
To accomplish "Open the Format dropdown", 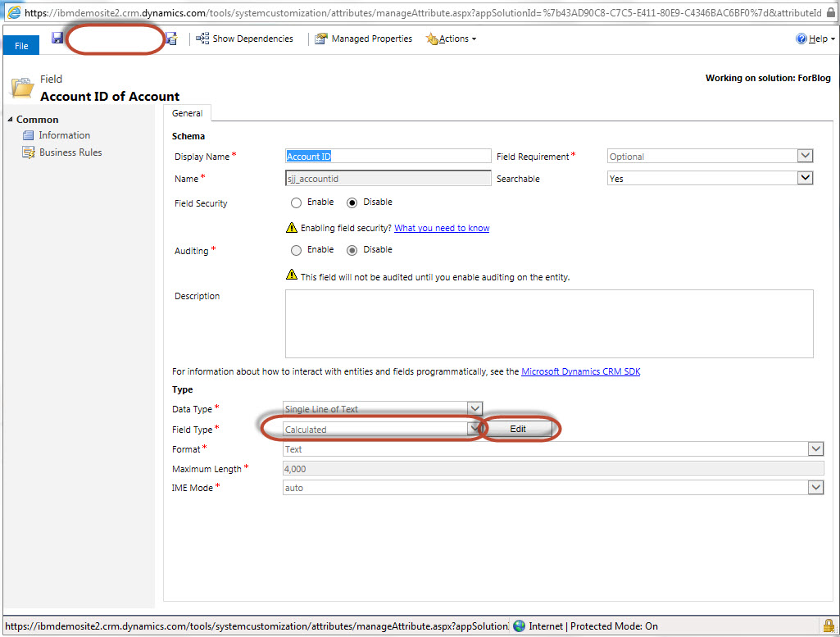I will coord(815,449).
